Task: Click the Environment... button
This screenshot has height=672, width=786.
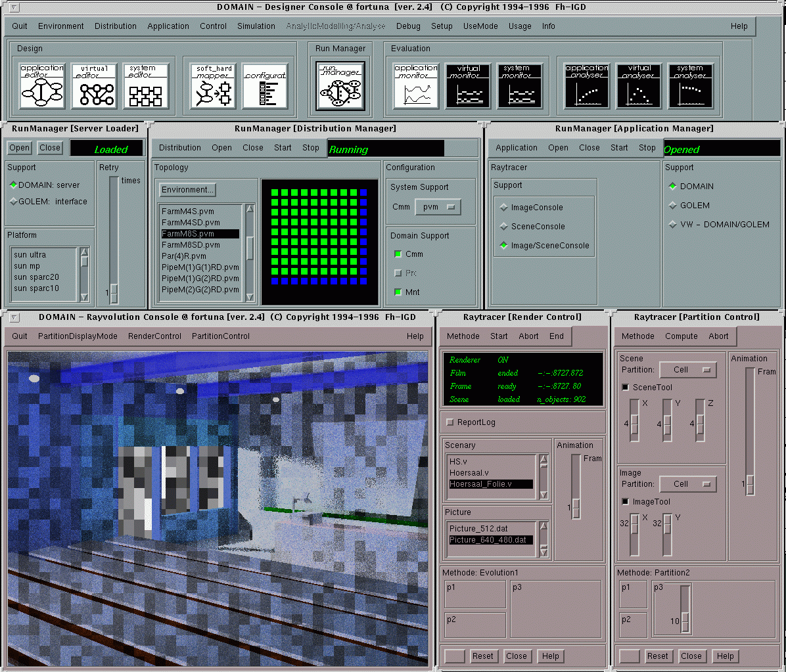Action: click(187, 190)
